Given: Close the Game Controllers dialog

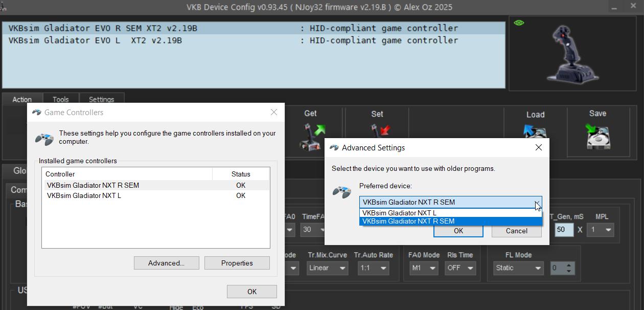Looking at the screenshot, I should pyautogui.click(x=274, y=113).
